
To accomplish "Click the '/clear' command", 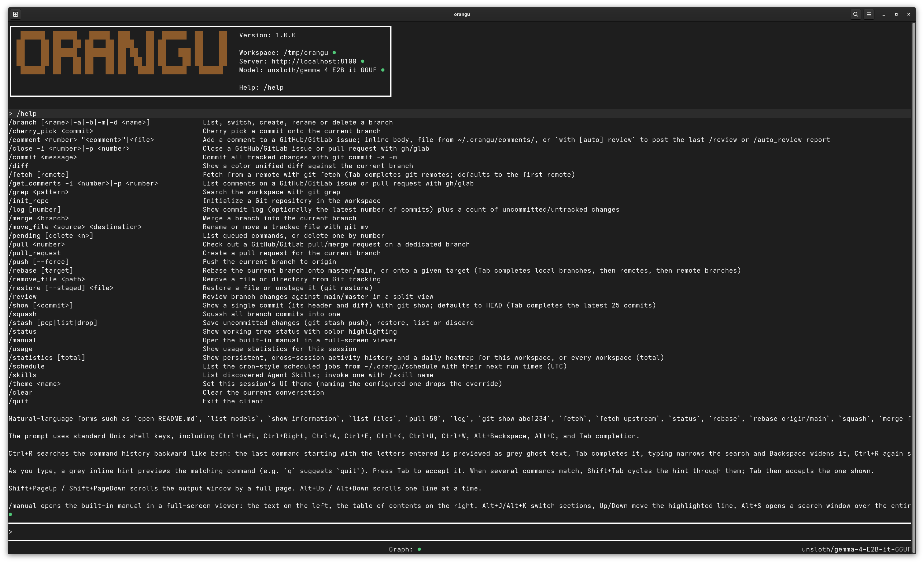I will click(x=20, y=392).
